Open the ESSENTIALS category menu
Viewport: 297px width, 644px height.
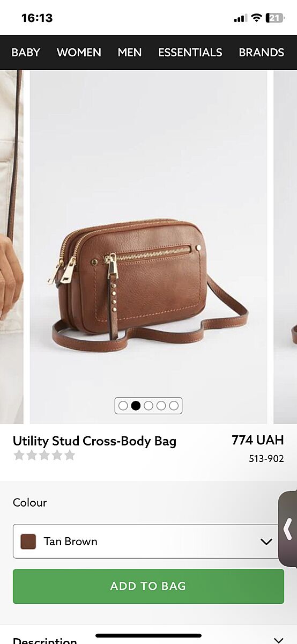pyautogui.click(x=190, y=53)
